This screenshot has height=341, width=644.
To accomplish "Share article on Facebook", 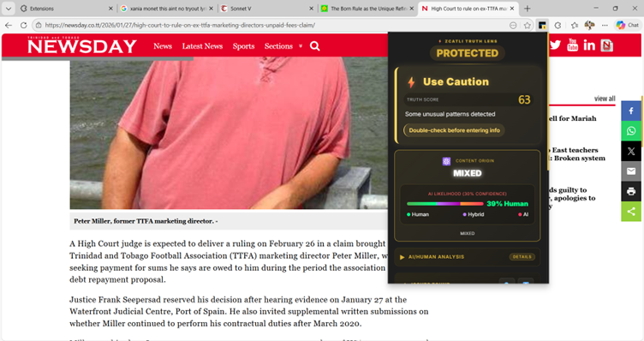I will (x=631, y=111).
